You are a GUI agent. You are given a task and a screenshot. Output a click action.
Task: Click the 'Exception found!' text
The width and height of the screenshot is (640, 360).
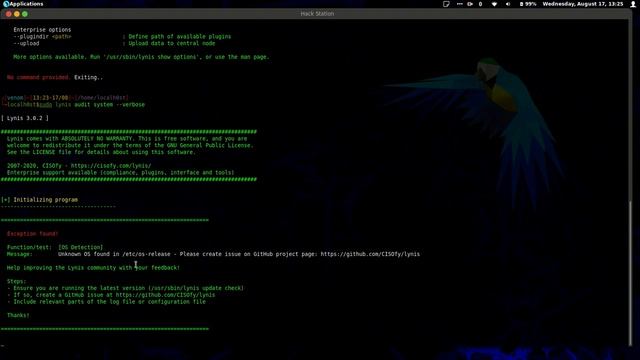(x=32, y=233)
